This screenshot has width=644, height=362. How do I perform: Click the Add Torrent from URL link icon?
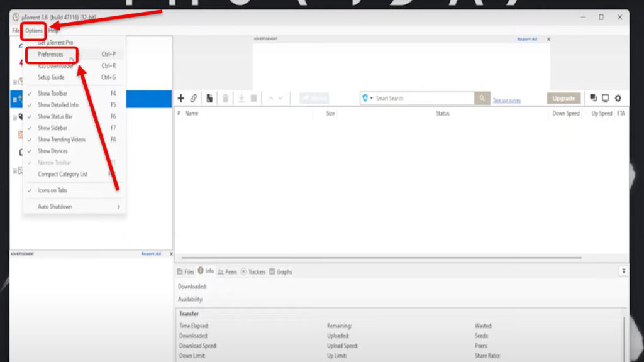(x=194, y=98)
